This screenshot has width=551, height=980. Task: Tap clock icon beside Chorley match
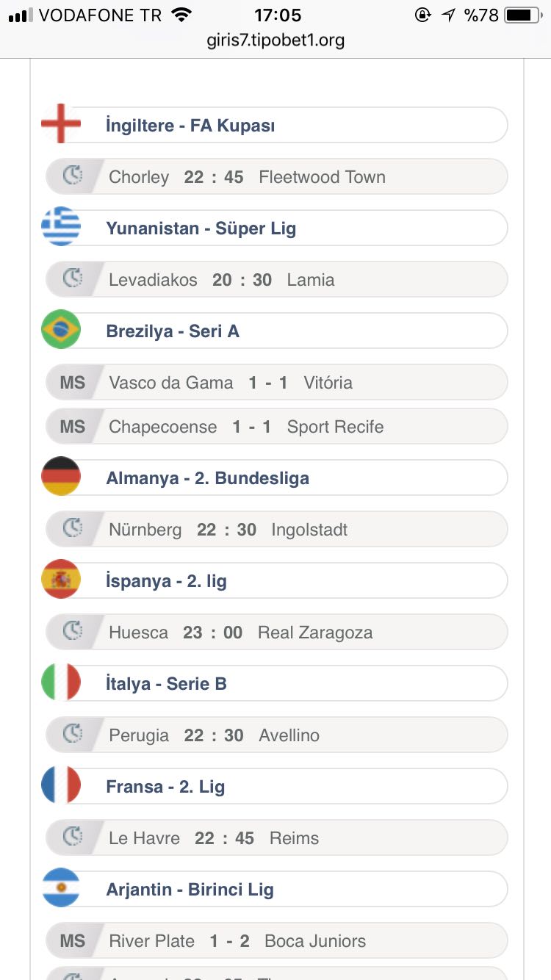coord(72,176)
